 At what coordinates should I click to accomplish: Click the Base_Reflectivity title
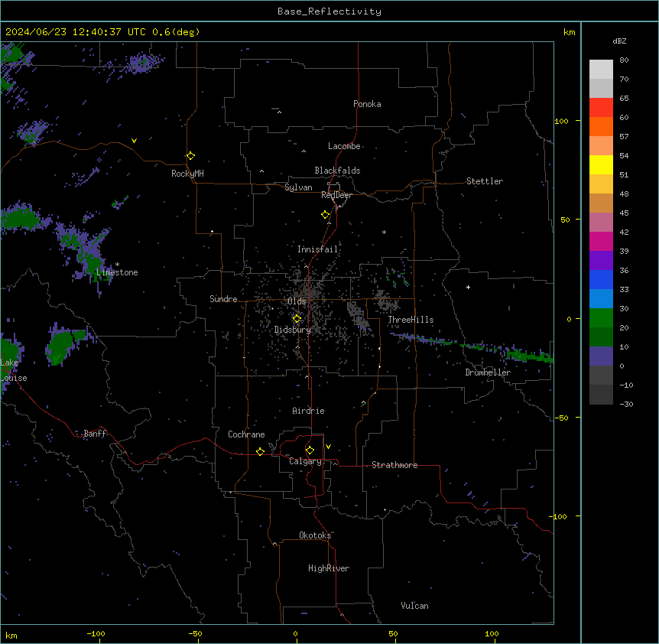[x=329, y=11]
